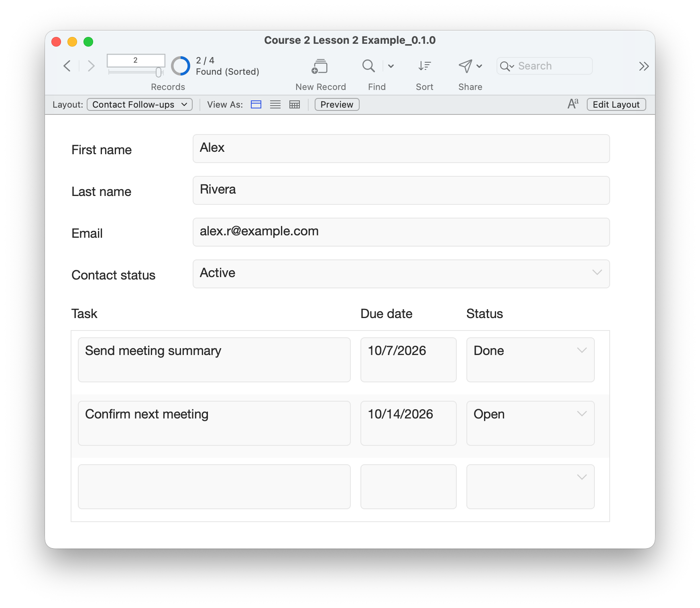Click the Edit Layout button

(x=616, y=104)
